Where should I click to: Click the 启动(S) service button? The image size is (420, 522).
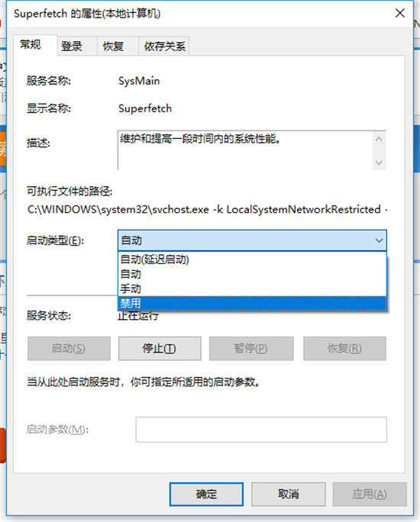point(69,348)
